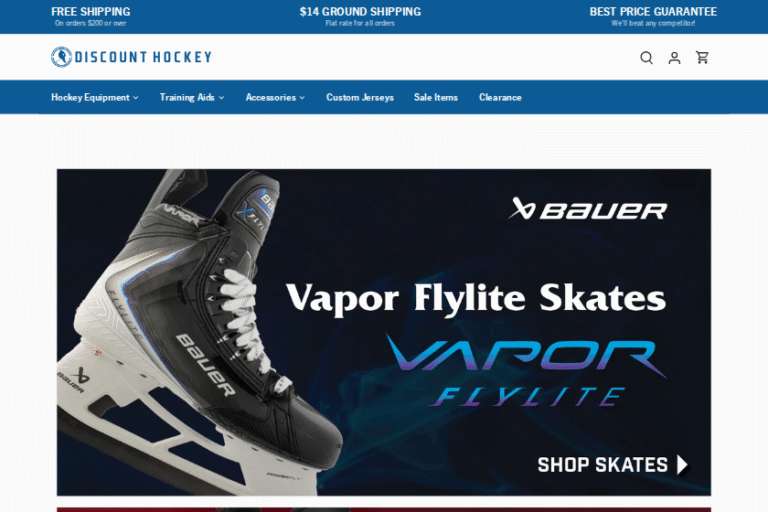Go to Sale Items
Image resolution: width=768 pixels, height=512 pixels.
(435, 98)
